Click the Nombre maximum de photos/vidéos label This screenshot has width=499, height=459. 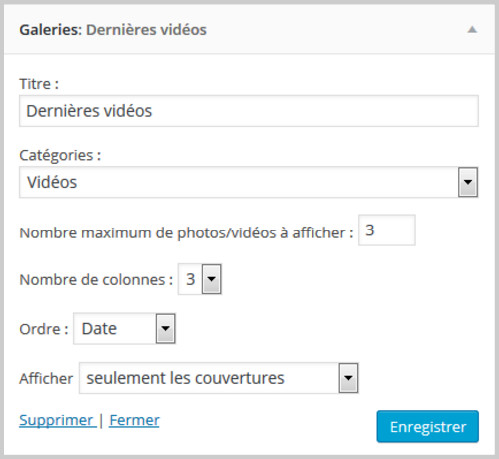point(186,233)
